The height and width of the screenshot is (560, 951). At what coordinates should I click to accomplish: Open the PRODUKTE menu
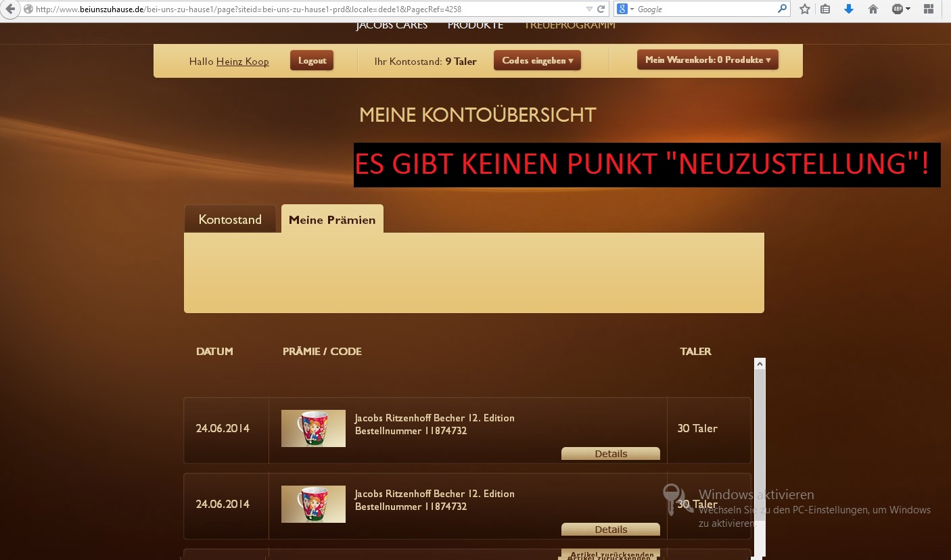[475, 26]
